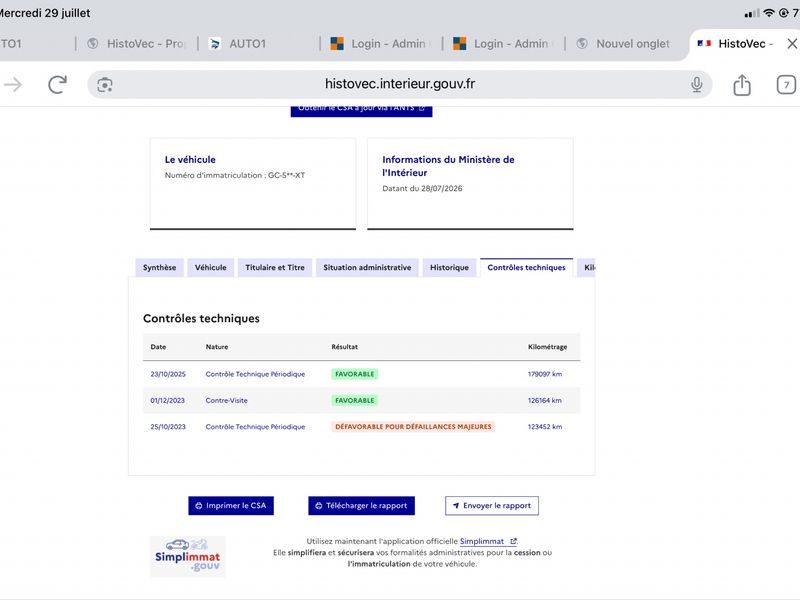Click the Le véhicule card heading
The image size is (800, 600).
click(x=190, y=160)
